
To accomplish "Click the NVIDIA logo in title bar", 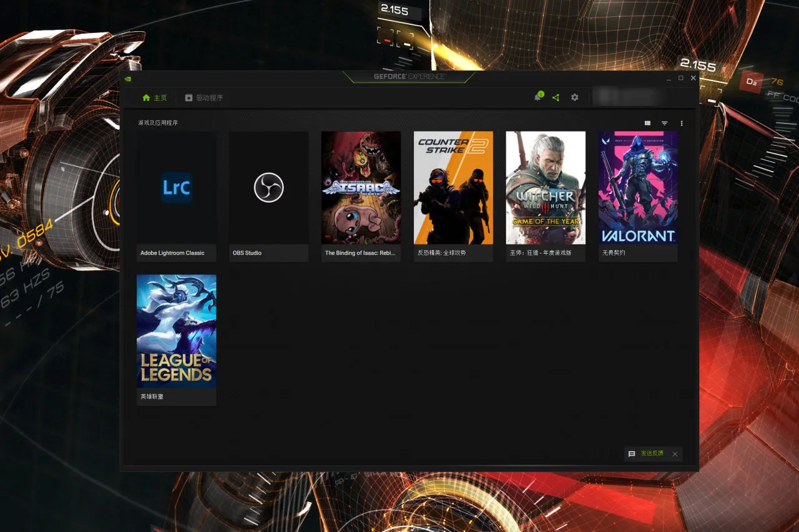I will tap(127, 79).
